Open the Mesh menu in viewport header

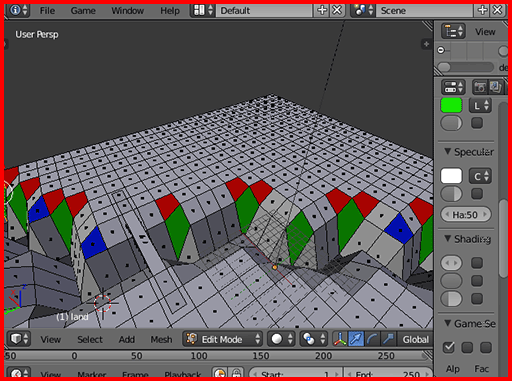pos(161,339)
